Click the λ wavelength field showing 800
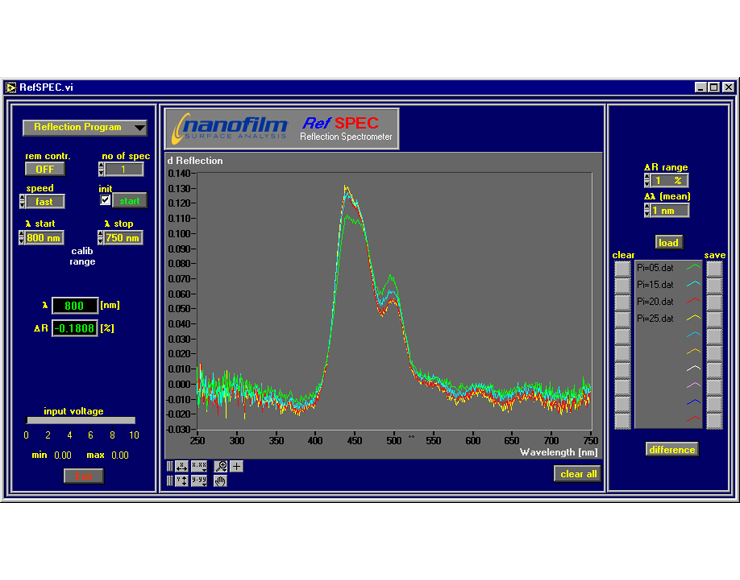Image resolution: width=740 pixels, height=580 pixels. [x=75, y=306]
